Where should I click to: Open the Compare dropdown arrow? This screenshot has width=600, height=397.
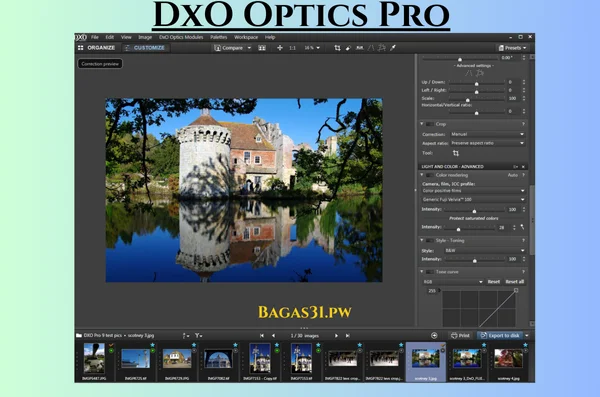[249, 48]
